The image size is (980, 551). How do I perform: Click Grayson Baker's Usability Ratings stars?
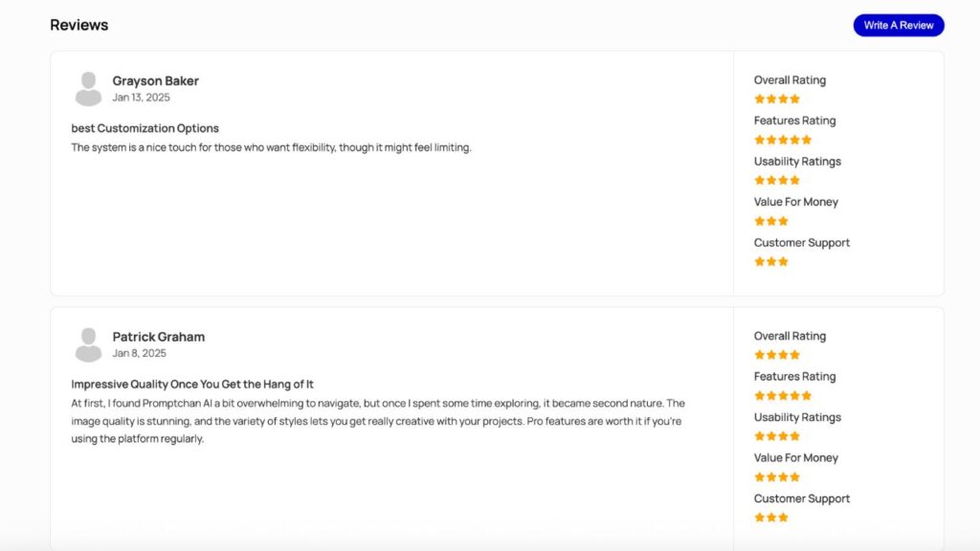776,180
